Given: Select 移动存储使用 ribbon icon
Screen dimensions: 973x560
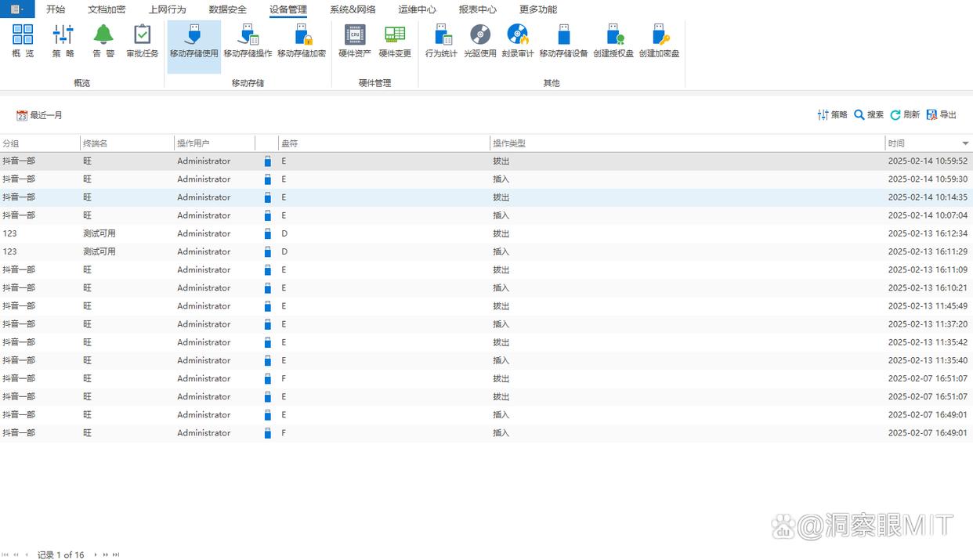Looking at the screenshot, I should (194, 34).
